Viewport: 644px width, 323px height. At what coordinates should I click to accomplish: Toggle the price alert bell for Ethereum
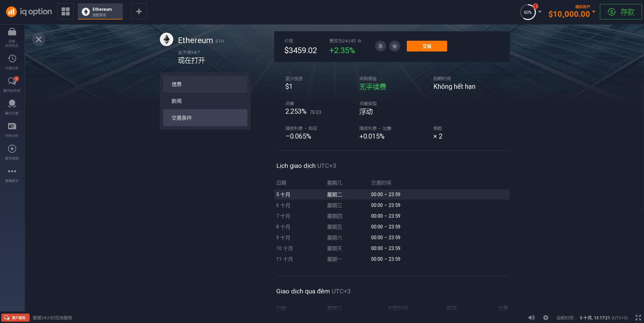point(381,46)
